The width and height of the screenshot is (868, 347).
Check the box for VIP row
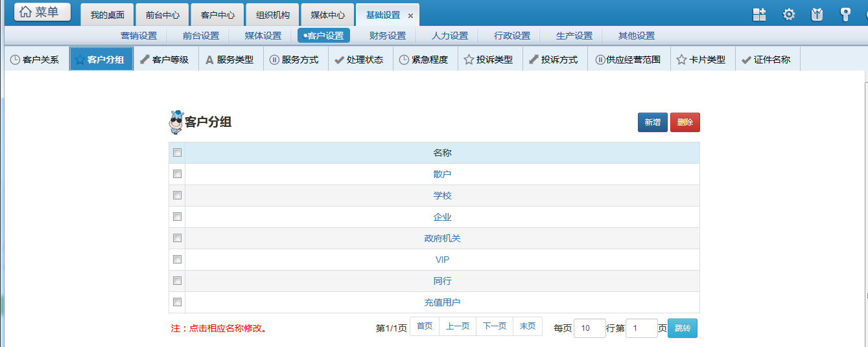point(177,260)
